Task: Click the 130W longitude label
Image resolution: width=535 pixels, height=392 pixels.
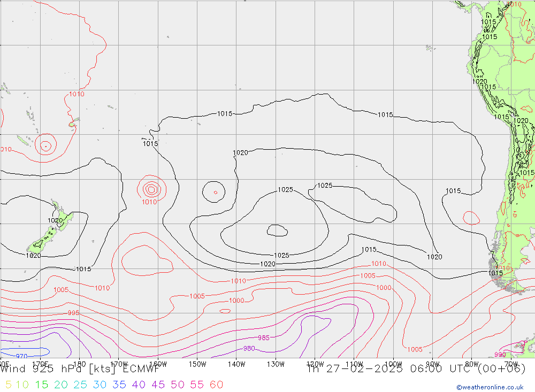Action: tap(276, 364)
